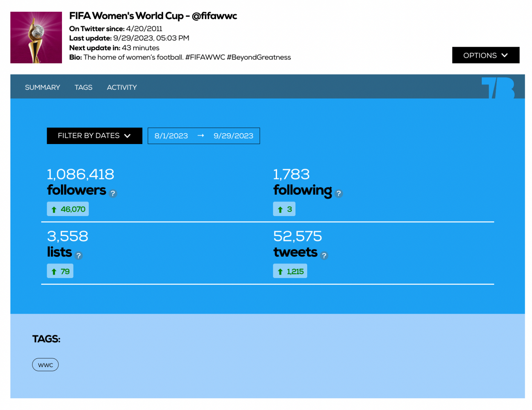Click the lists help question mark

point(78,256)
